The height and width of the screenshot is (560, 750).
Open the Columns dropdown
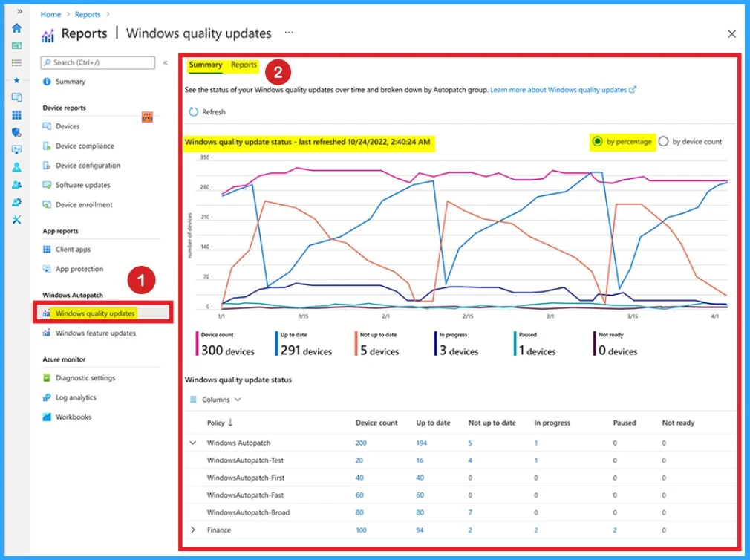click(215, 400)
